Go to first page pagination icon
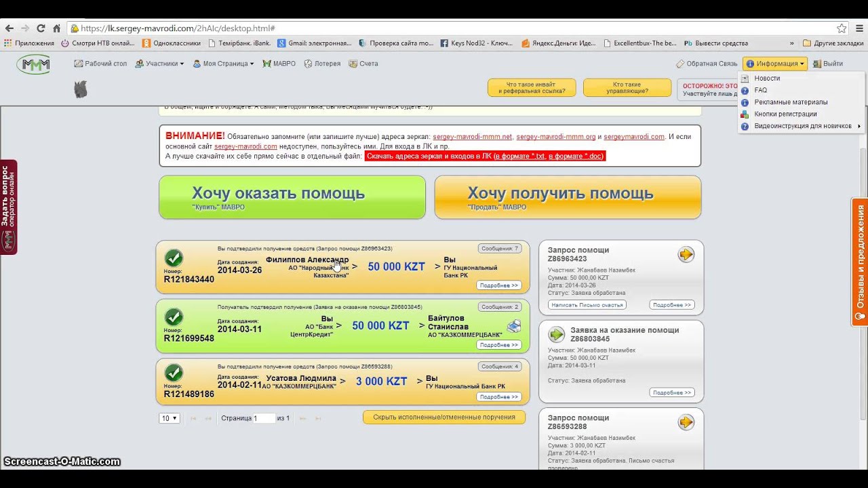The width and height of the screenshot is (868, 488). pos(193,419)
